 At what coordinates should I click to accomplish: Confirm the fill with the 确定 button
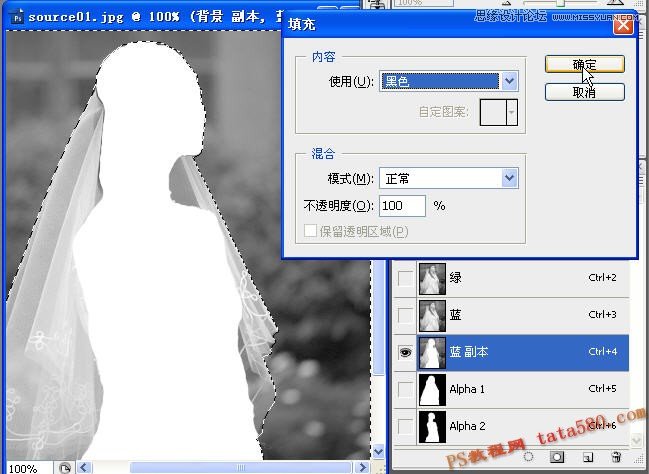(x=584, y=65)
